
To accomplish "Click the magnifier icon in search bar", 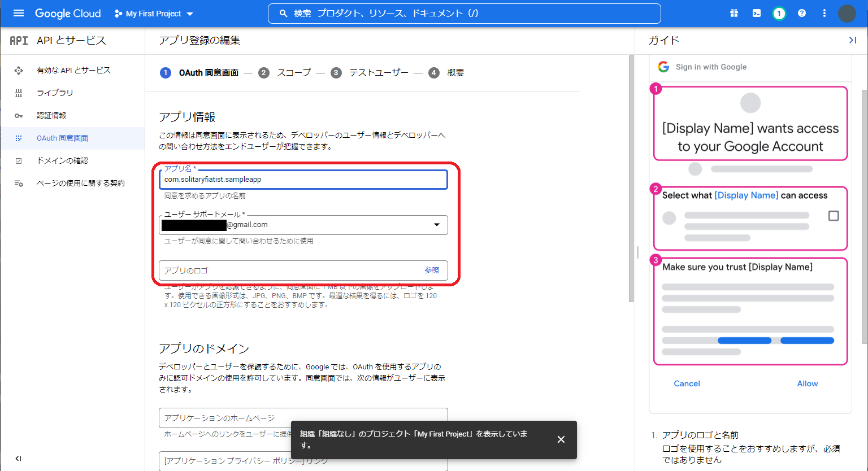I will pyautogui.click(x=284, y=14).
